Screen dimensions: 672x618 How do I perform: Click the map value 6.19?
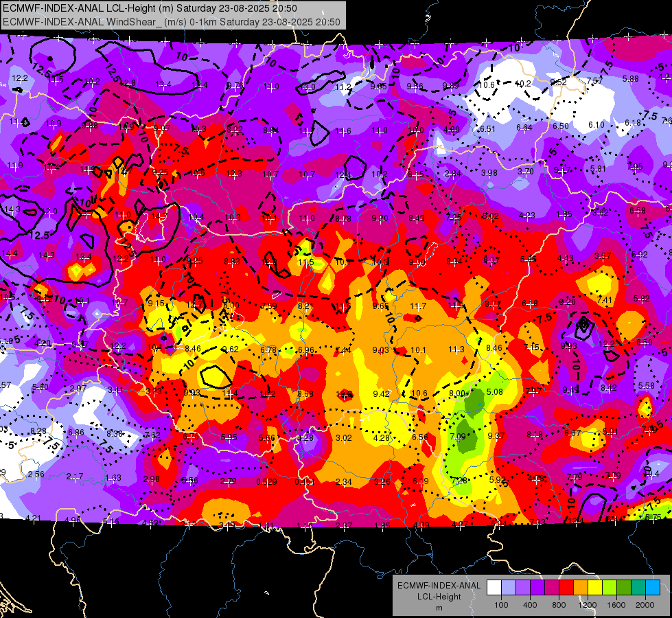pyautogui.click(x=420, y=481)
